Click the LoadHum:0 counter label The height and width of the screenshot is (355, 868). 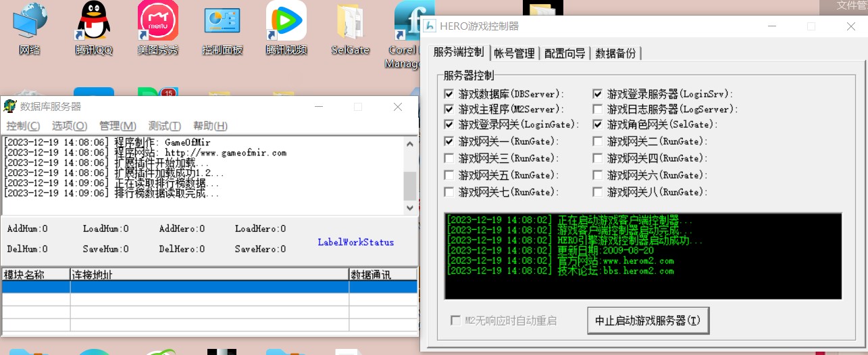[x=106, y=229]
